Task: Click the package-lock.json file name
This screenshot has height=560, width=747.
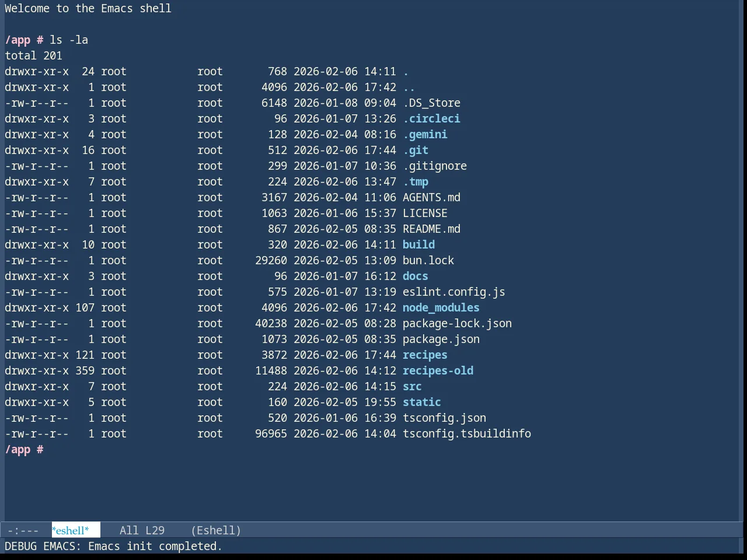Action: pos(457,323)
